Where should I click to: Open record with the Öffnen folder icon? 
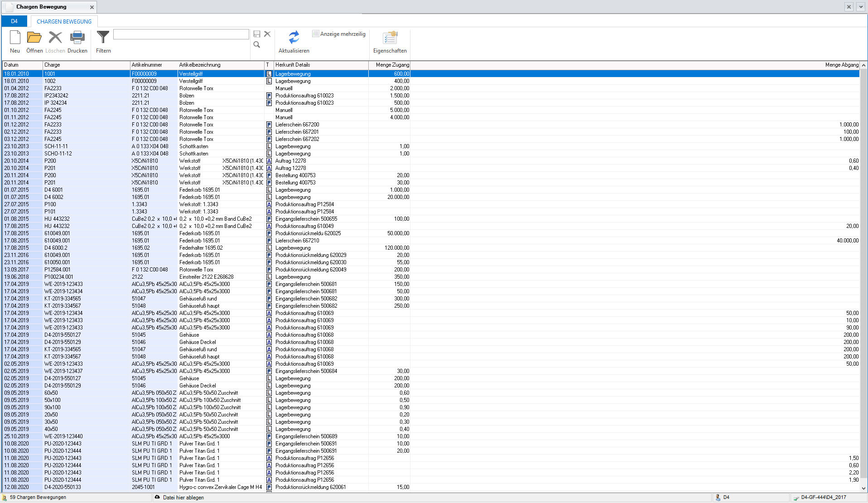click(x=34, y=41)
